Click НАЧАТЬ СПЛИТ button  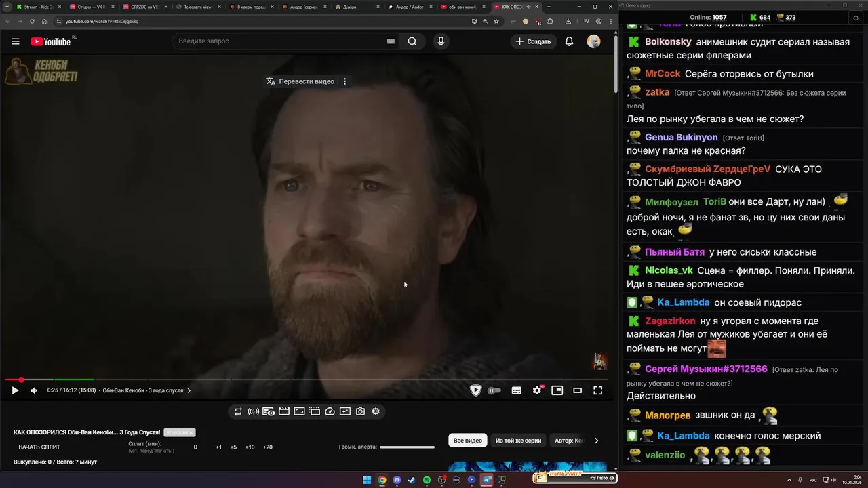tap(39, 447)
